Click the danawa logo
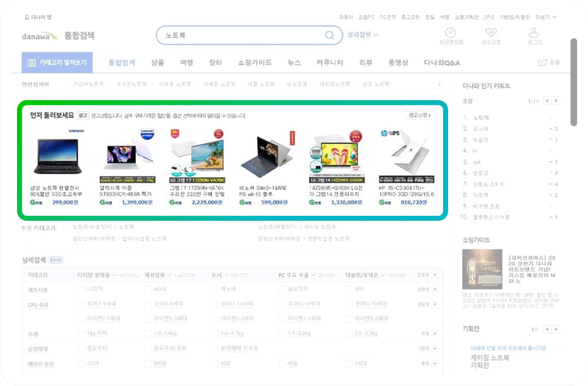 click(40, 36)
